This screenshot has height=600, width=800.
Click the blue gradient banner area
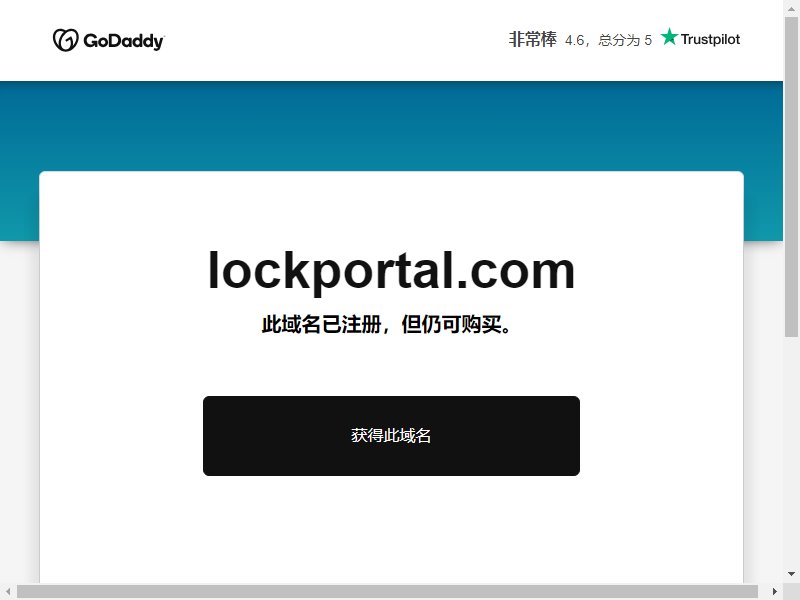[391, 125]
